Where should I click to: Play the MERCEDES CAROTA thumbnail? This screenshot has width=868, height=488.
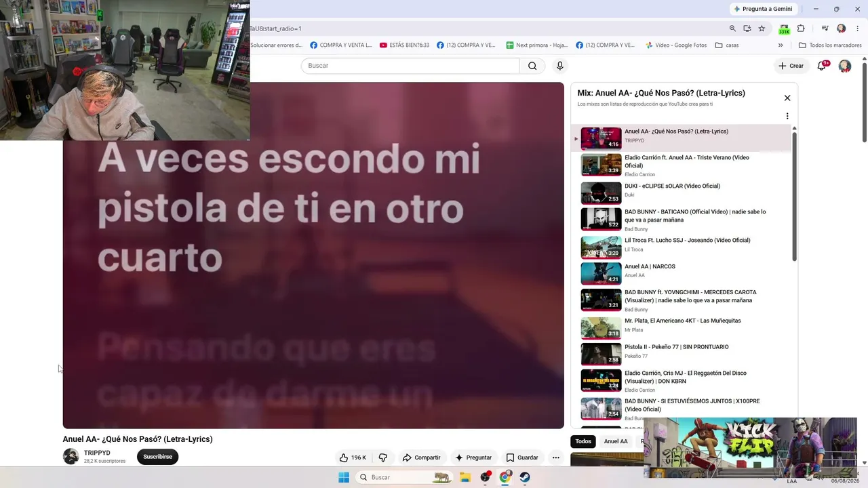pyautogui.click(x=601, y=300)
